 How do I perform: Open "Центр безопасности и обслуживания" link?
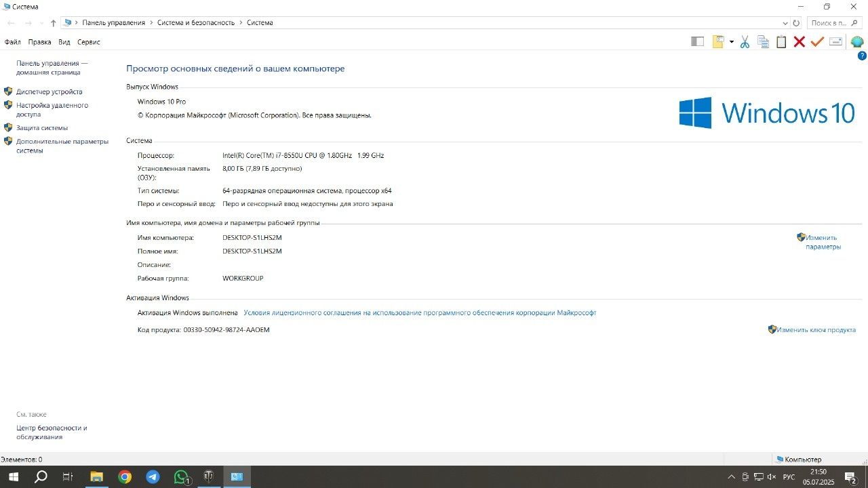[52, 432]
